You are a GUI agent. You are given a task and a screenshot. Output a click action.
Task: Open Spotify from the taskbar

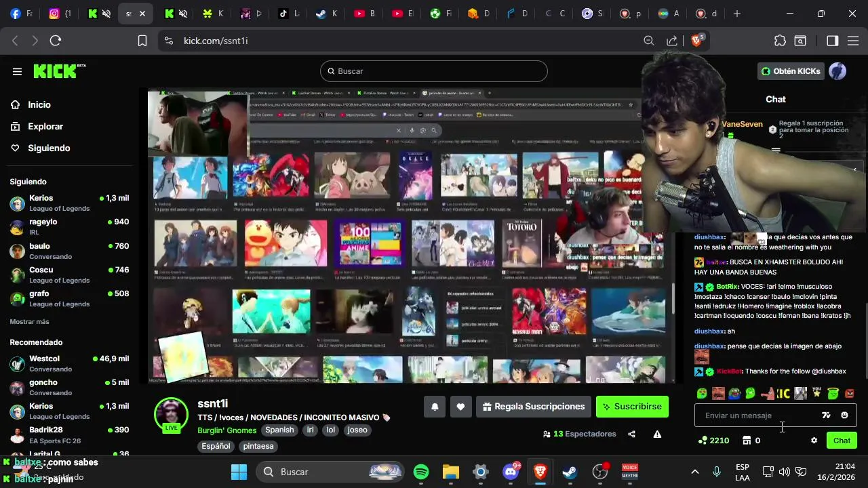(x=421, y=472)
